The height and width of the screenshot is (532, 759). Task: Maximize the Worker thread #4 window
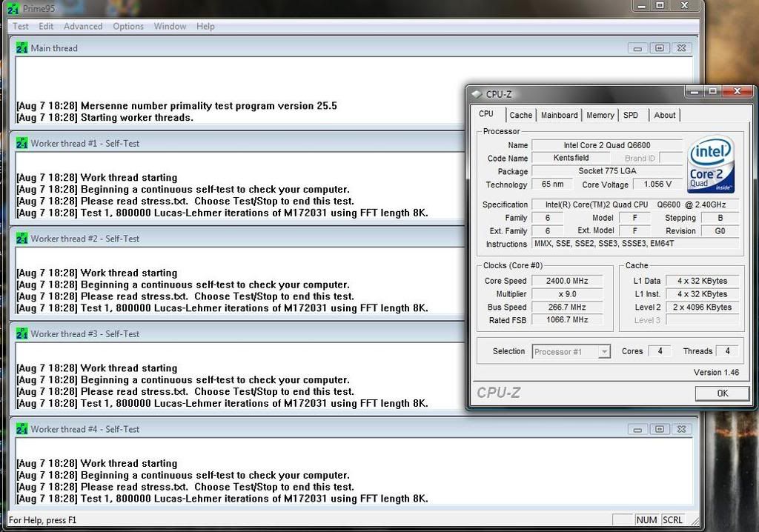659,429
